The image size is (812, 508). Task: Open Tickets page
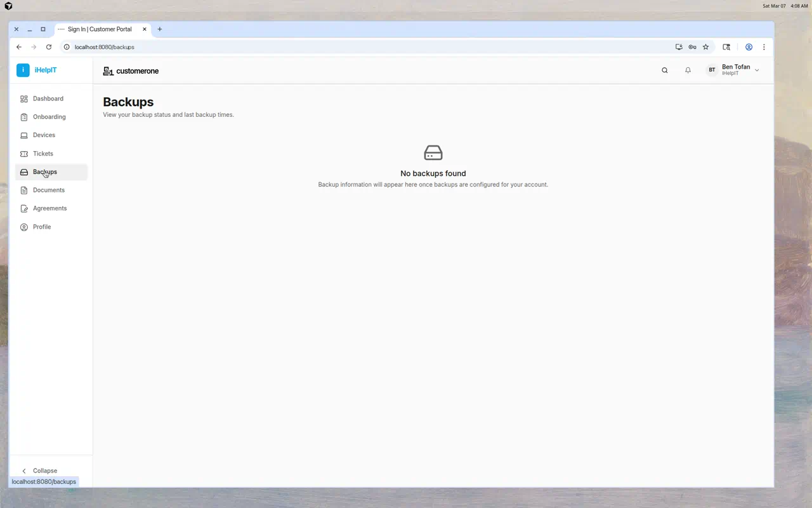(43, 154)
